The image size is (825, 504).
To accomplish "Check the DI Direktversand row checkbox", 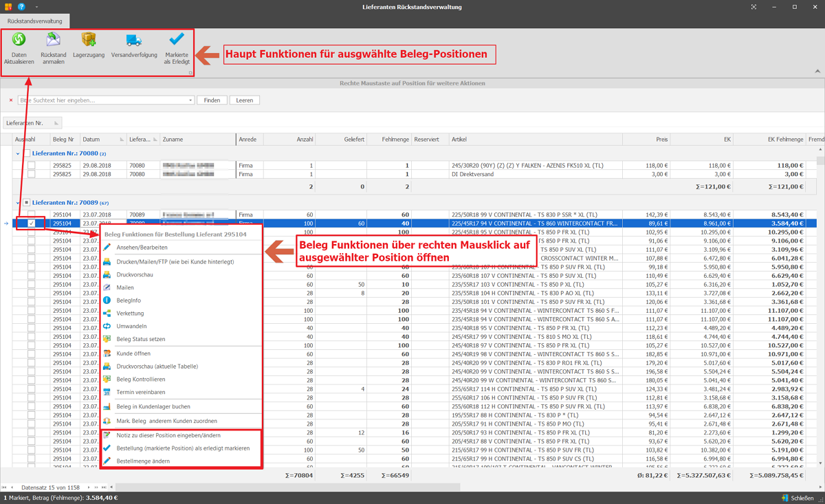I will pyautogui.click(x=32, y=175).
